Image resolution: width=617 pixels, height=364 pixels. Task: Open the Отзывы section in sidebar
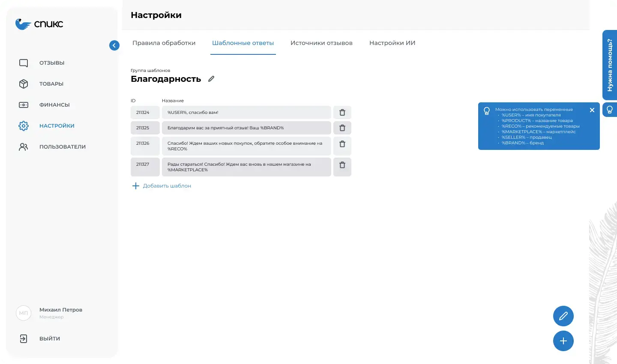tap(23, 63)
